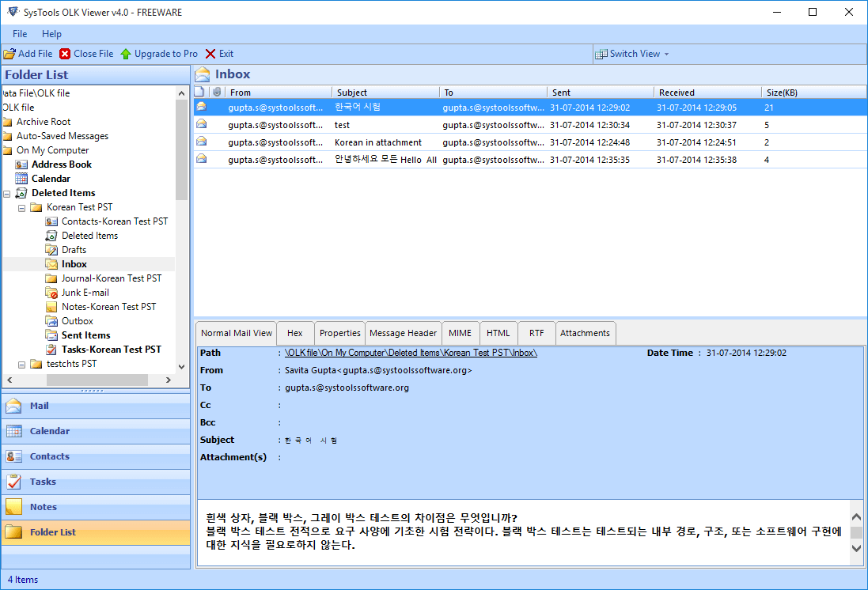Click the Notes-Korean Test PST icon
This screenshot has width=868, height=590.
[51, 307]
